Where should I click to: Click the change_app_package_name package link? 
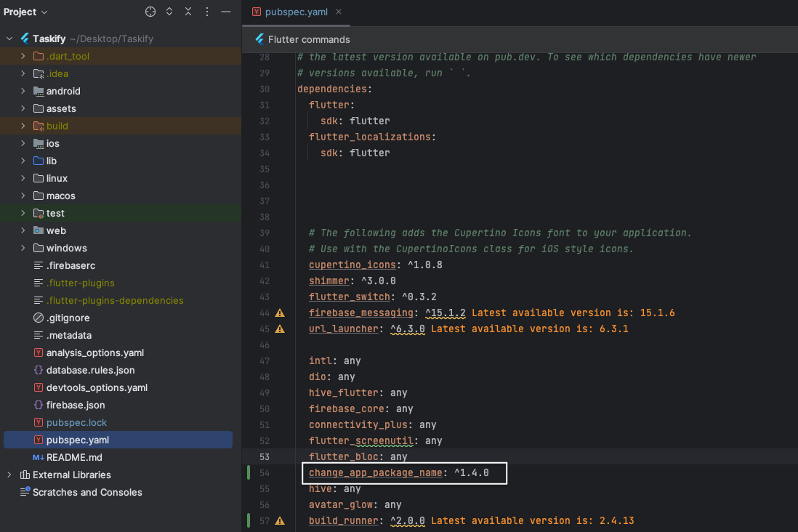(375, 472)
